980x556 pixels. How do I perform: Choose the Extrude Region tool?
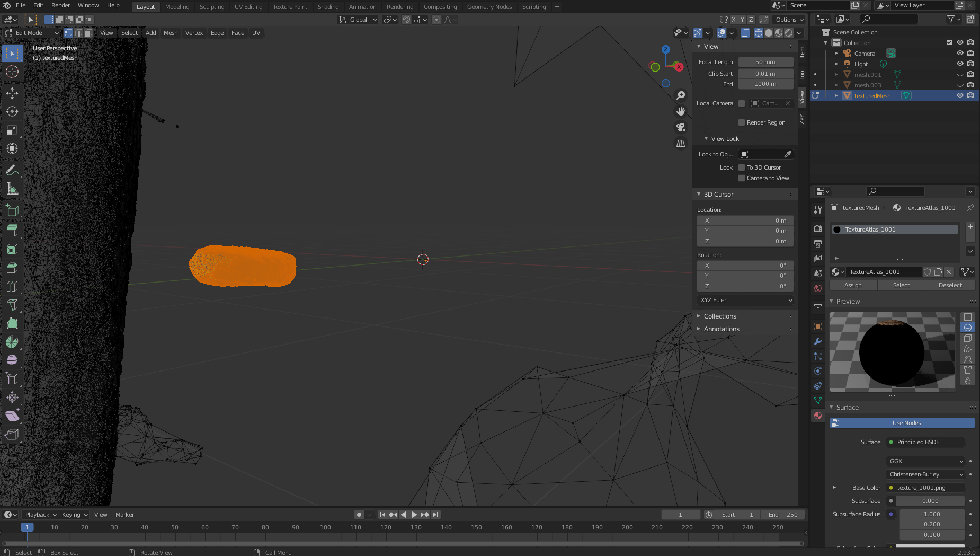coord(12,230)
